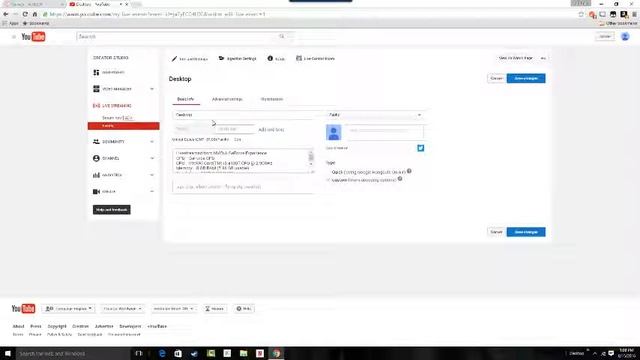Click the Windows Start button
This screenshot has height=360, width=640.
click(8, 353)
